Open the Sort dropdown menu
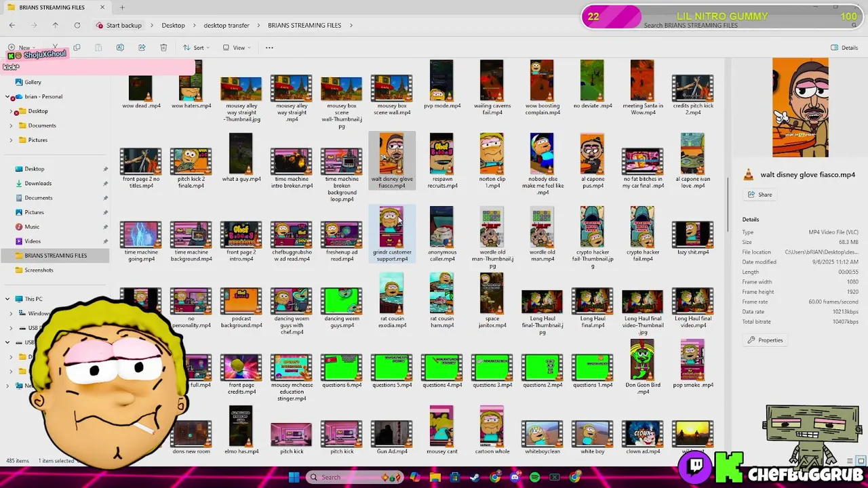This screenshot has width=868, height=488. (196, 47)
